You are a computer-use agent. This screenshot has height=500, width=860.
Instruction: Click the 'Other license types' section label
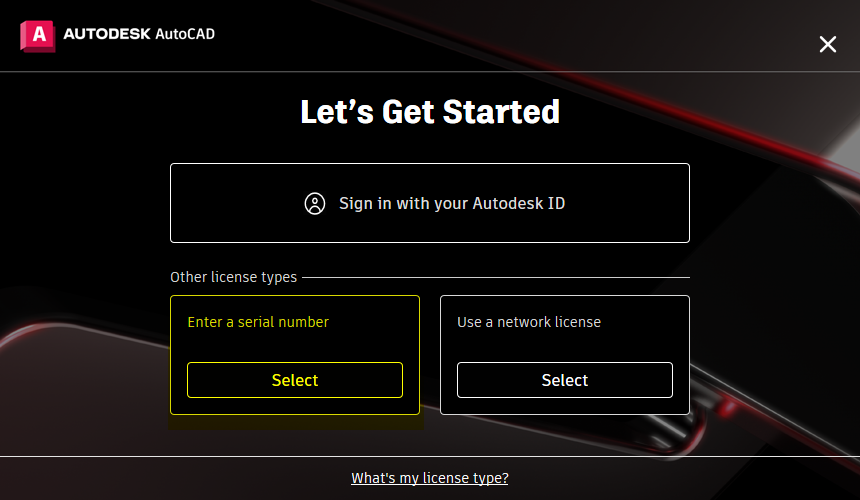[x=233, y=277]
